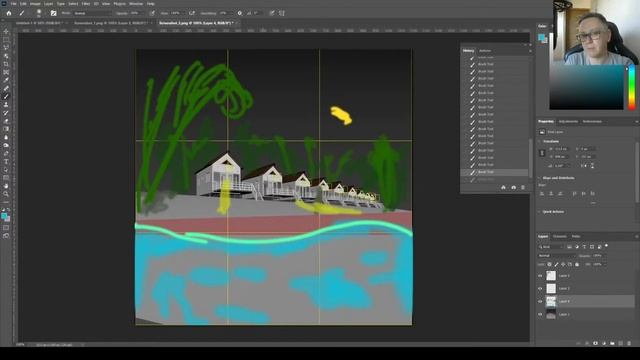Toggle lock all for layer
This screenshot has height=360, width=640.
tap(577, 264)
